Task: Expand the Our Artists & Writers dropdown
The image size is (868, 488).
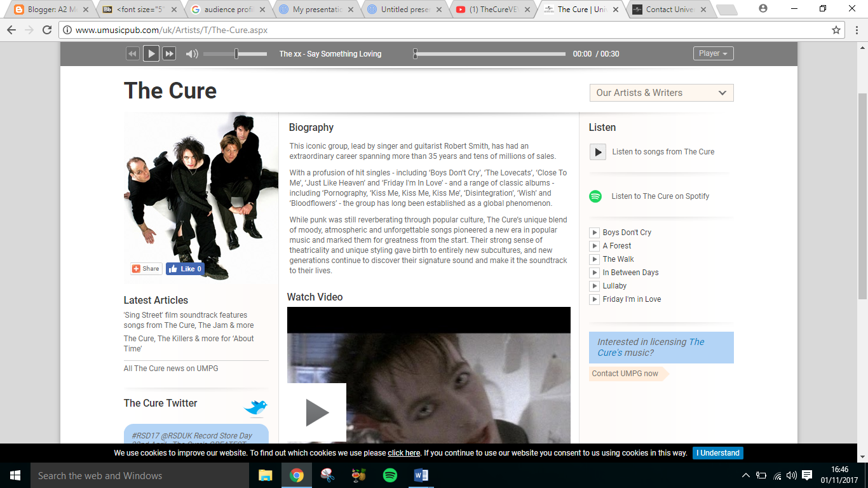Action: pos(661,93)
